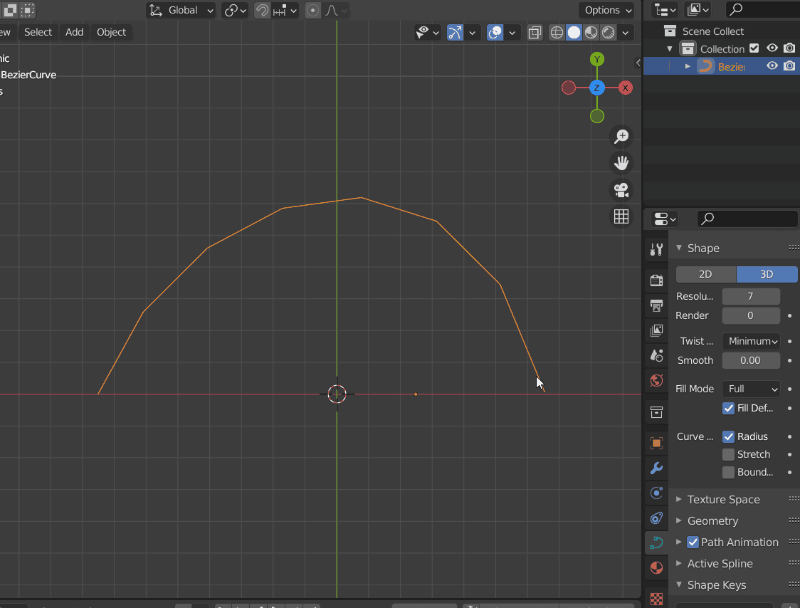Switch perspective/orthographic with the grid icon
This screenshot has height=608, width=800.
621,217
